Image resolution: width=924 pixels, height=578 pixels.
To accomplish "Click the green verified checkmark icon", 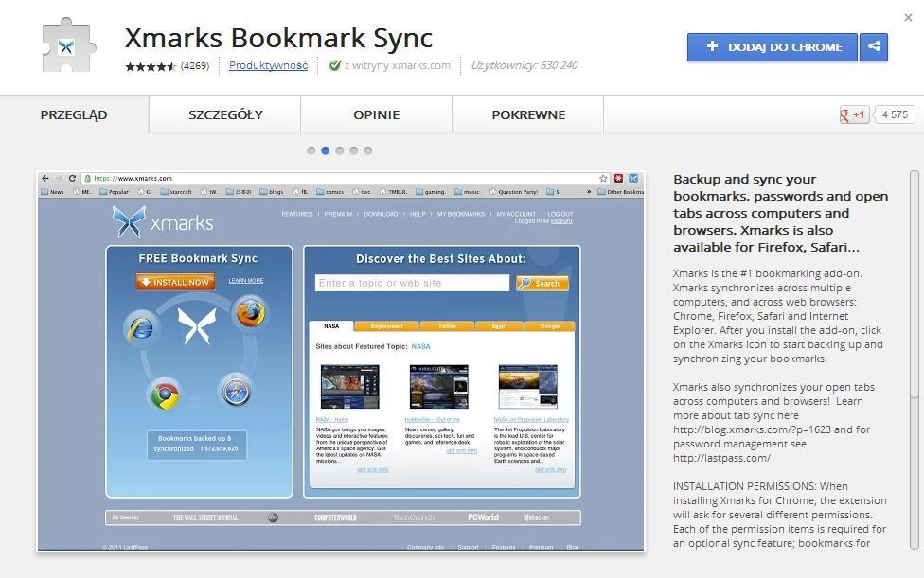I will 335,65.
